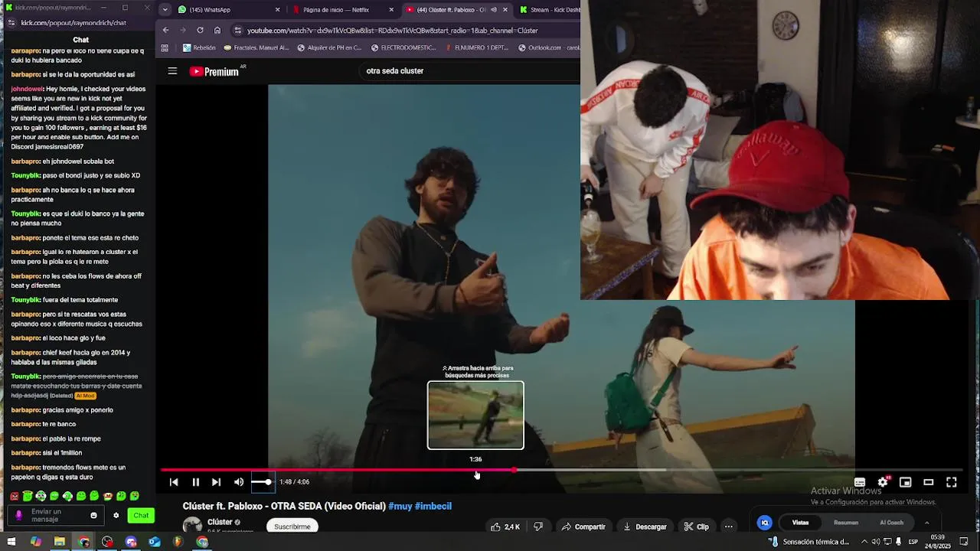The height and width of the screenshot is (551, 980).
Task: Collapse the IQ panel chevron
Action: tap(926, 523)
